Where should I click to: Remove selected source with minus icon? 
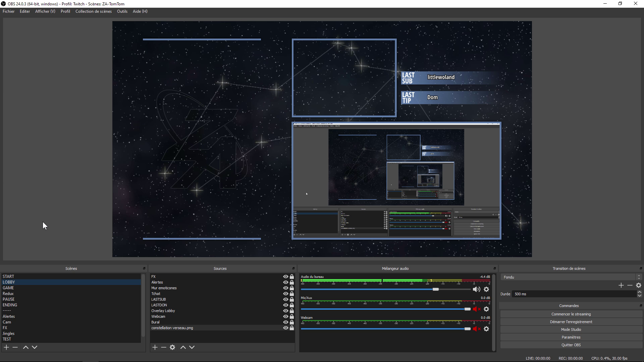pyautogui.click(x=164, y=347)
